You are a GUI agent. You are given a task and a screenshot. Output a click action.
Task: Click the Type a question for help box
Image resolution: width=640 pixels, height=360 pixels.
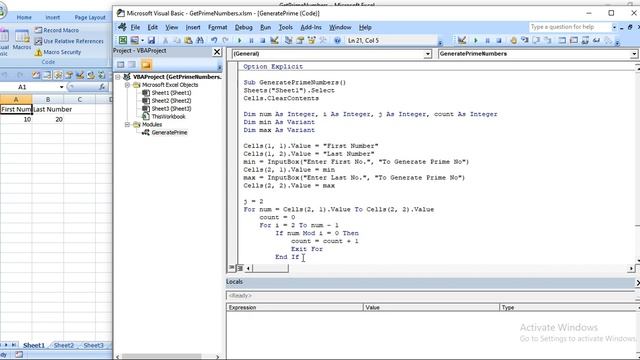[x=570, y=27]
